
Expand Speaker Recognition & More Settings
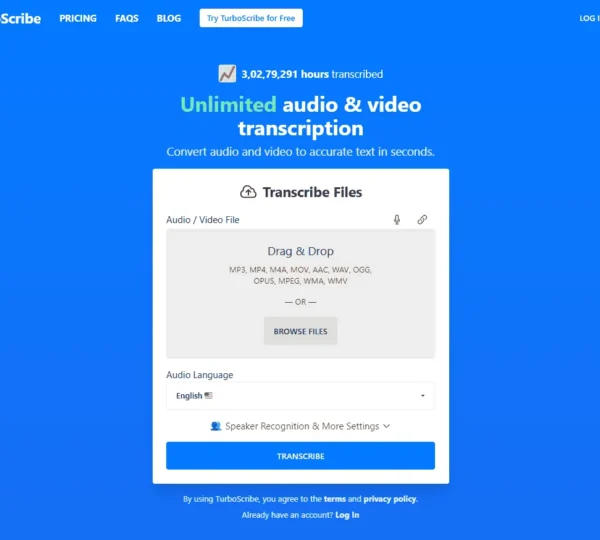click(x=300, y=426)
